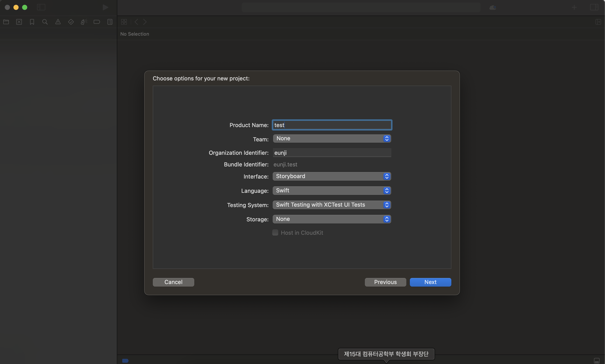
Task: Open the Project navigator folder icon
Action: pyautogui.click(x=6, y=22)
